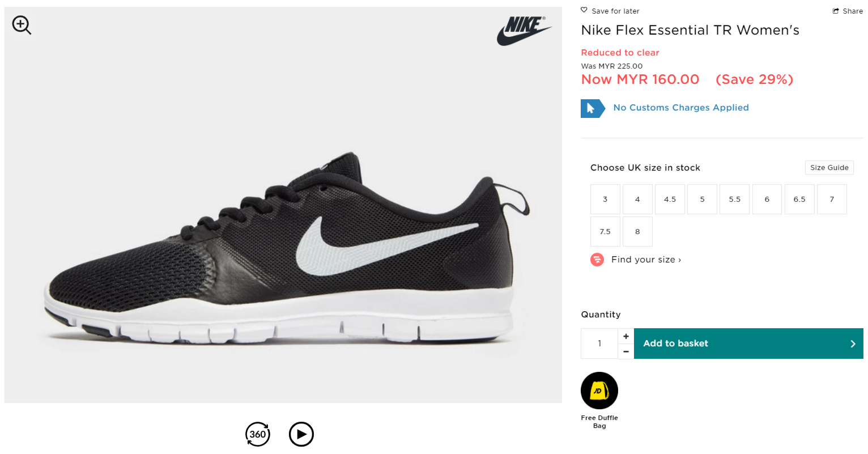Screen dimensions: 868x454
Task: Click the No Customs Charges arrow icon
Action: [592, 108]
